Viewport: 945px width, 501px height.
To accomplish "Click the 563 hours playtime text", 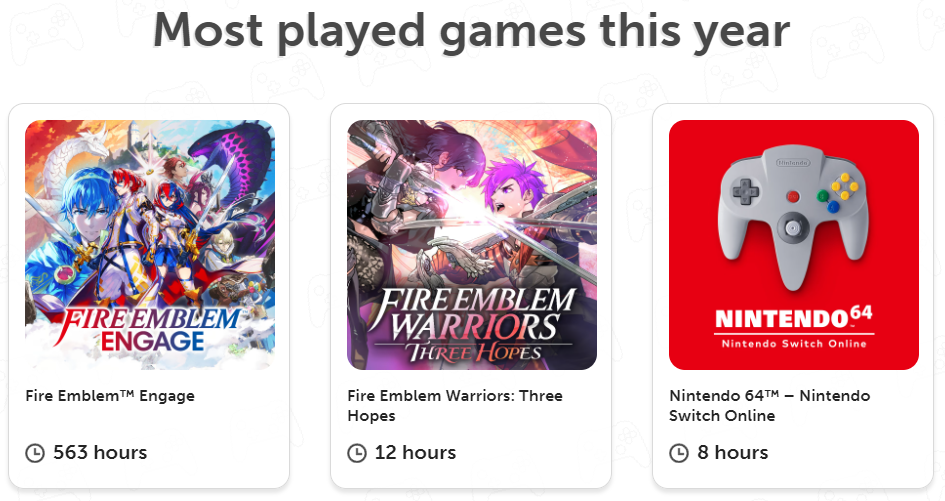I will [x=100, y=453].
